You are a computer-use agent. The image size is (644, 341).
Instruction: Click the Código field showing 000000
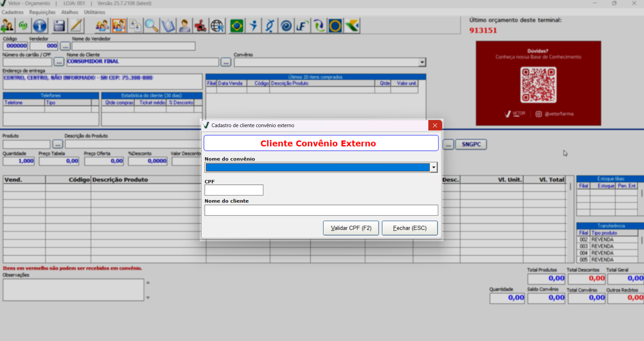[15, 46]
